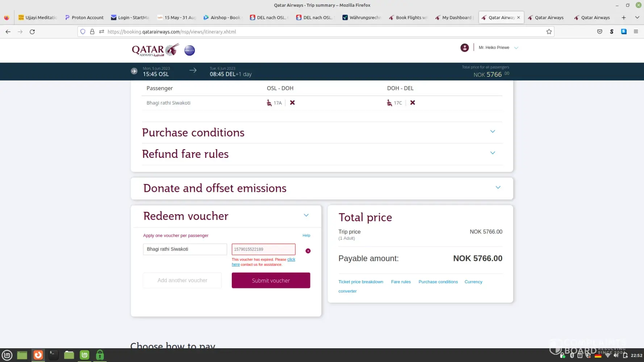Viewport: 644px width, 362px height.
Task: Expand Donate and offset emissions panel
Action: pyautogui.click(x=498, y=188)
